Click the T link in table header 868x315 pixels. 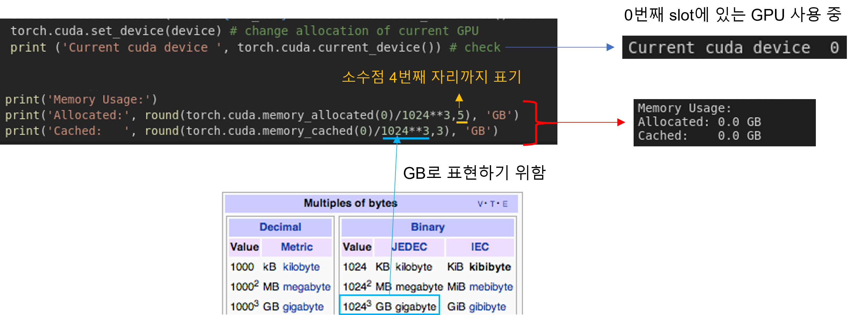[492, 204]
